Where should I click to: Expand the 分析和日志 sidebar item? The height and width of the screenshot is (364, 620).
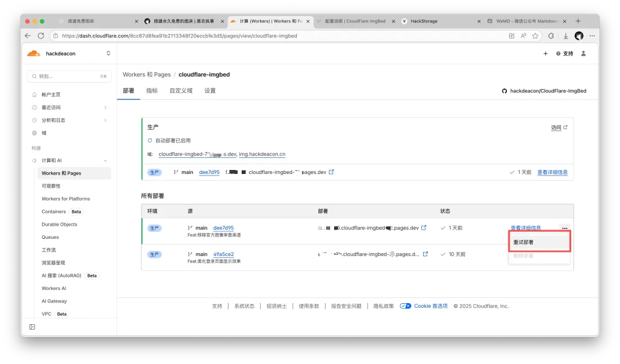pyautogui.click(x=69, y=120)
